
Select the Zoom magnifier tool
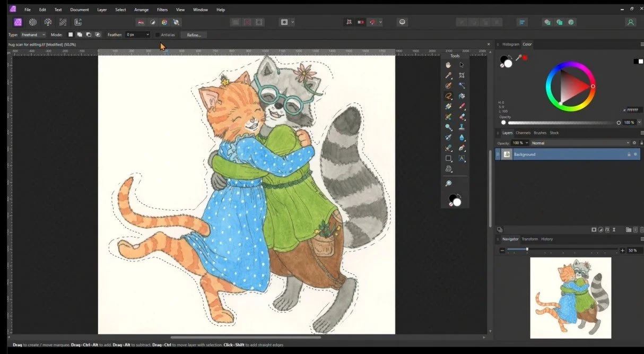click(448, 183)
